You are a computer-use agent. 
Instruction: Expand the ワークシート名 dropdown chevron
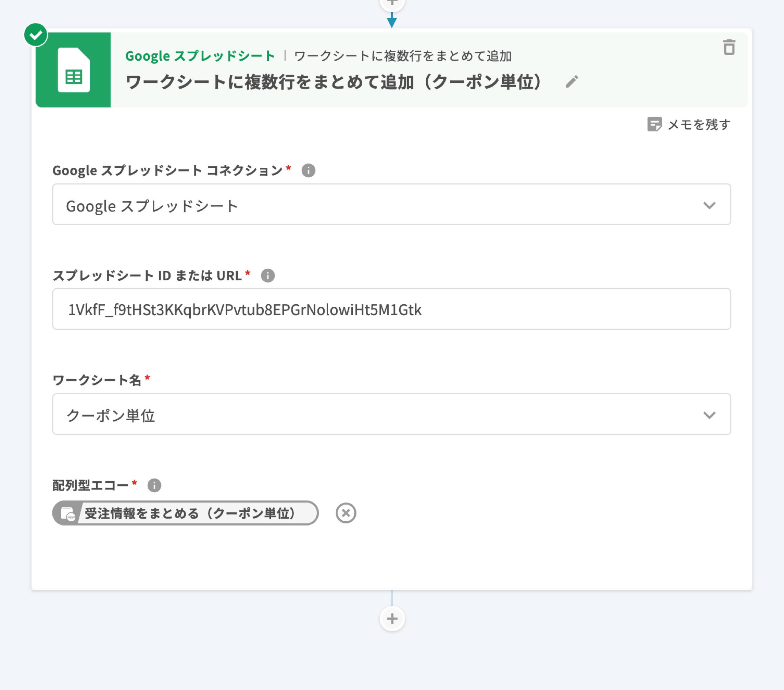click(x=709, y=415)
